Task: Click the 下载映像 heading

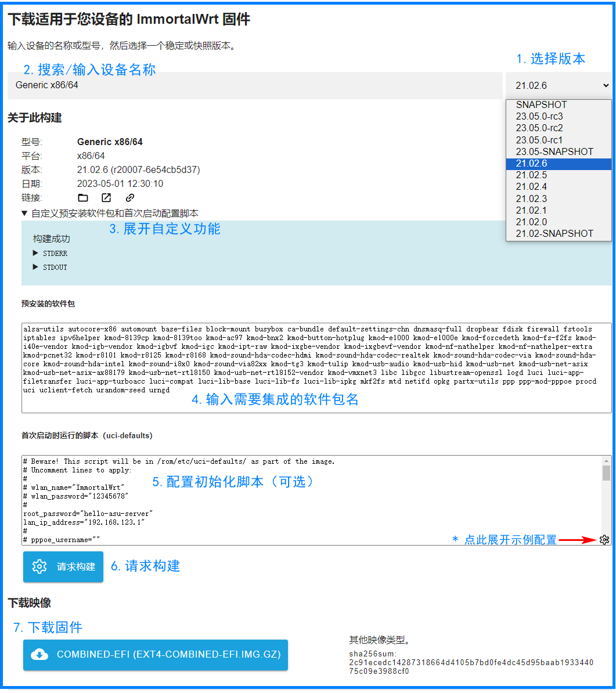Action: point(29,603)
